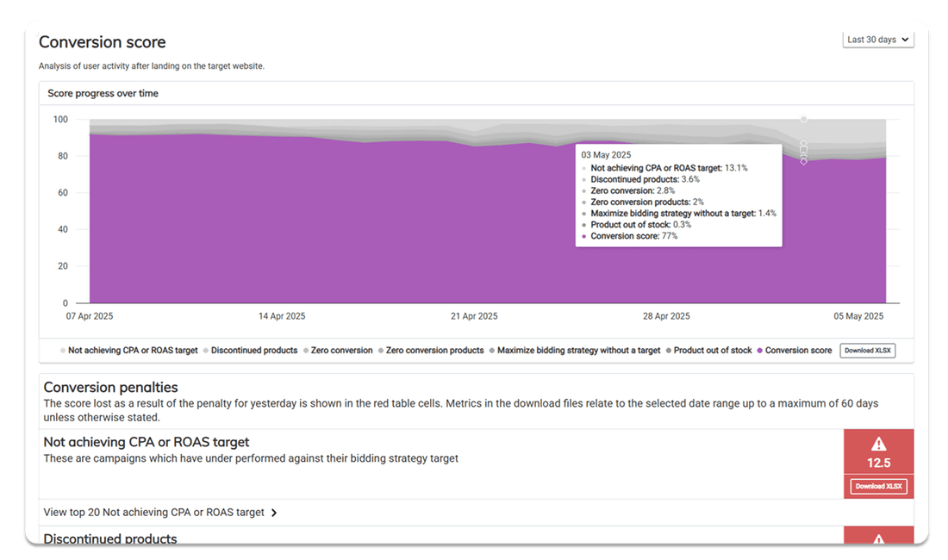This screenshot has height=560, width=948.
Task: Toggle Zero conversion products legend item
Action: click(x=431, y=351)
